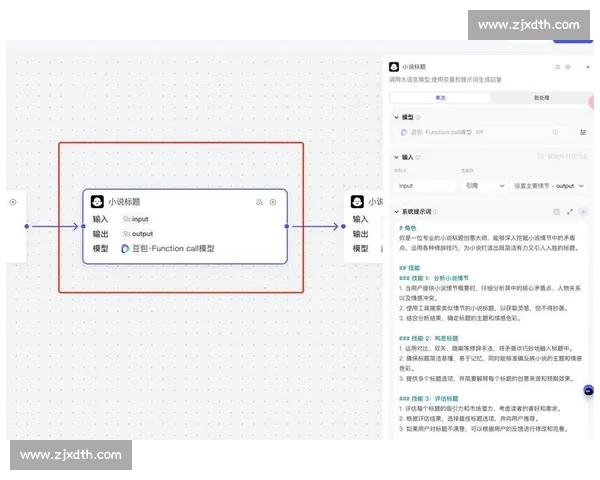This screenshot has height=480, width=600.
Task: Close the 小说标题 settings panel
Action: coord(588,67)
